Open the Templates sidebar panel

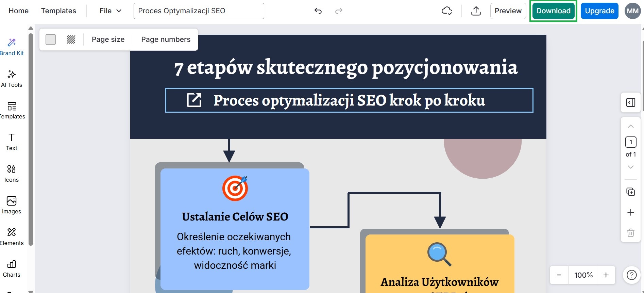[x=12, y=110]
